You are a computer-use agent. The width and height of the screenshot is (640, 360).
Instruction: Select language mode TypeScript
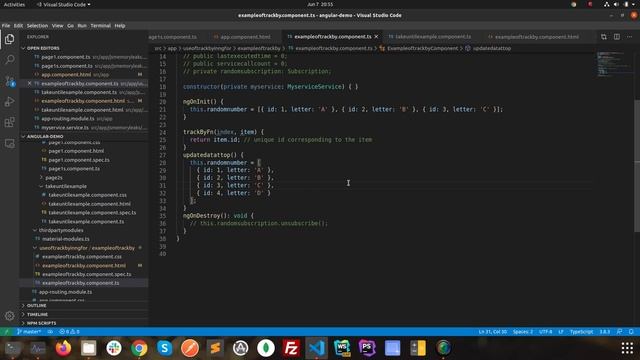tap(581, 332)
